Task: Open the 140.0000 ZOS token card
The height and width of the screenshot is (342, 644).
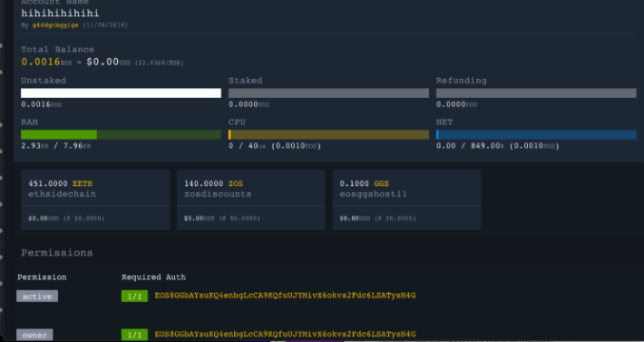Action: pyautogui.click(x=251, y=200)
